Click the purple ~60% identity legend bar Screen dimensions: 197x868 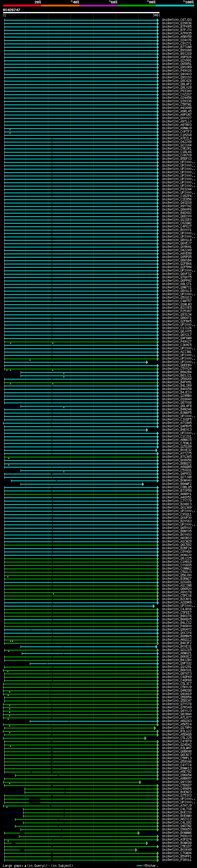point(99,6)
